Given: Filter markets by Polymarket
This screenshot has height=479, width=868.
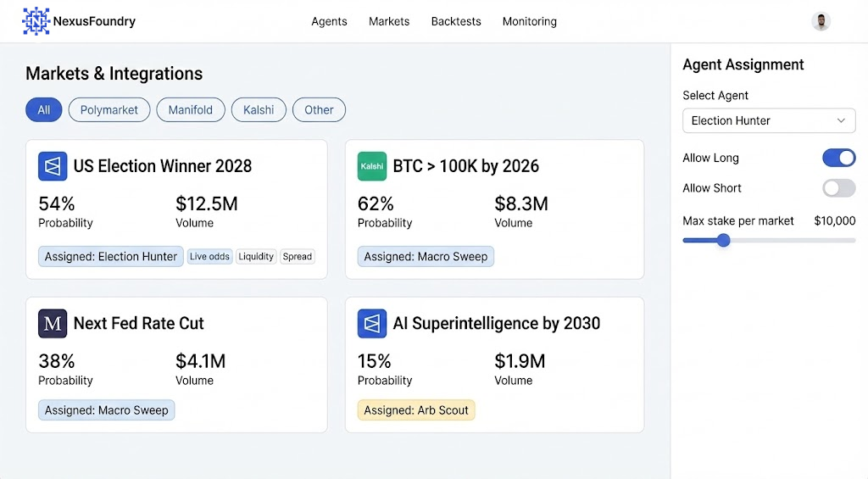Looking at the screenshot, I should [109, 109].
